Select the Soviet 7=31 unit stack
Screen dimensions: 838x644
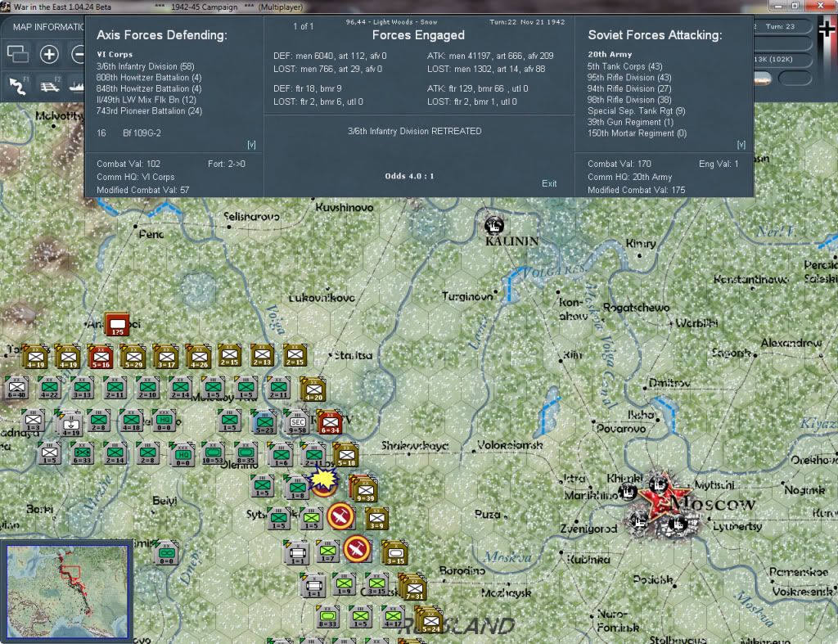pyautogui.click(x=413, y=587)
